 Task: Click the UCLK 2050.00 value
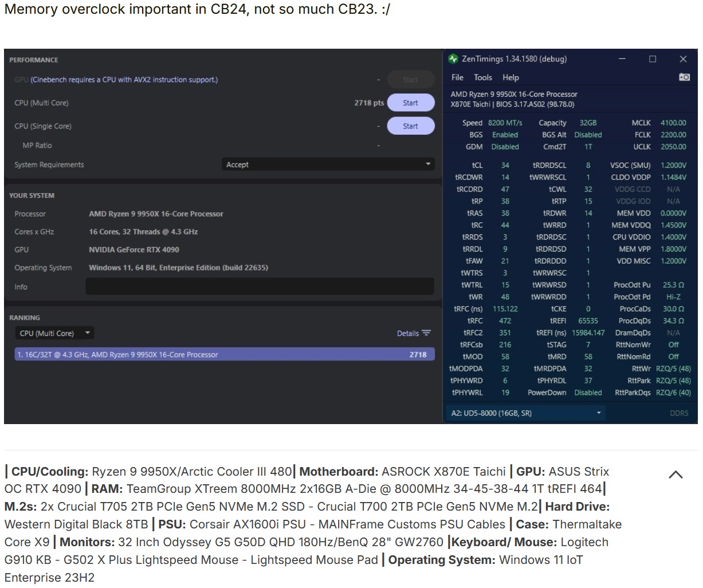(673, 147)
